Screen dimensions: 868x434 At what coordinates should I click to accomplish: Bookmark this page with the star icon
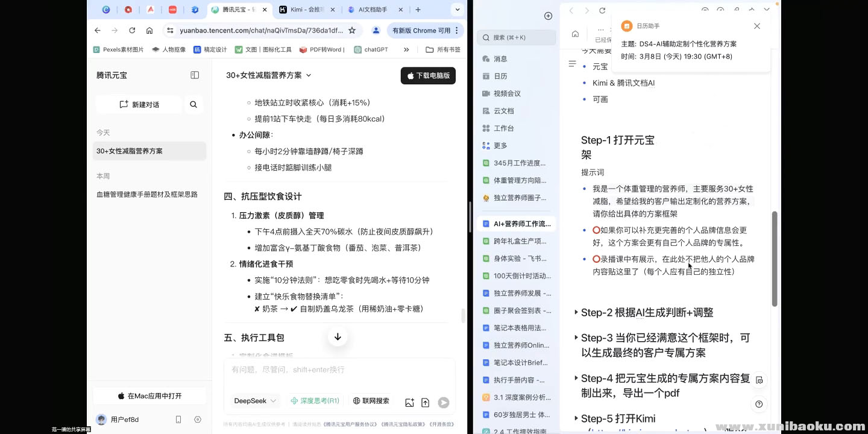(x=352, y=30)
